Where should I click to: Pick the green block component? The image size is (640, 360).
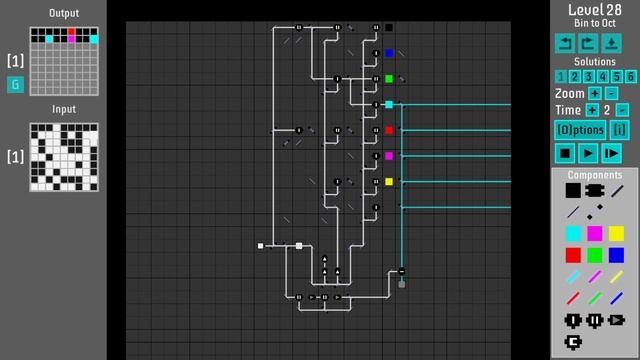pos(595,256)
